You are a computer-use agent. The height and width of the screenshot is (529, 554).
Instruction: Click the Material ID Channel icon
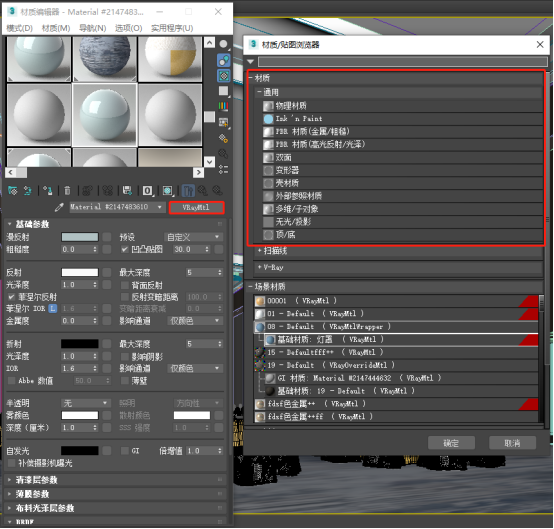[x=147, y=191]
